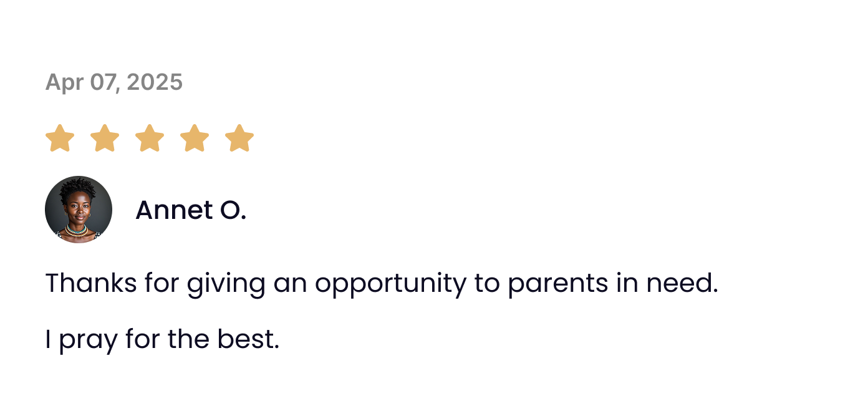Viewport: 868px width, 406px height.
Task: Click the reviewer name Annet O.
Action: (x=190, y=210)
